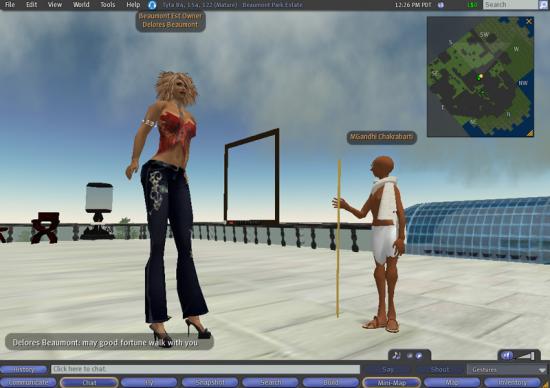This screenshot has width=550, height=388.
Task: Expand the Gestures dropdown
Action: coord(508,370)
